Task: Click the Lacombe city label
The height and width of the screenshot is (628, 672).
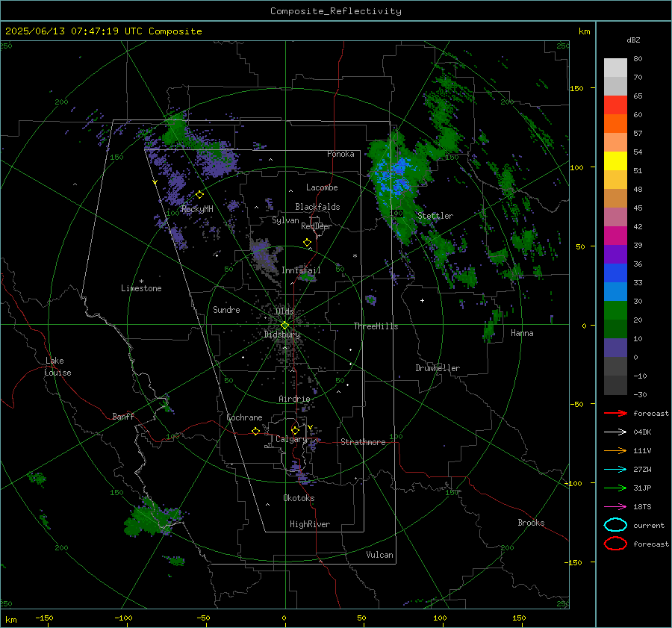Action: (322, 187)
